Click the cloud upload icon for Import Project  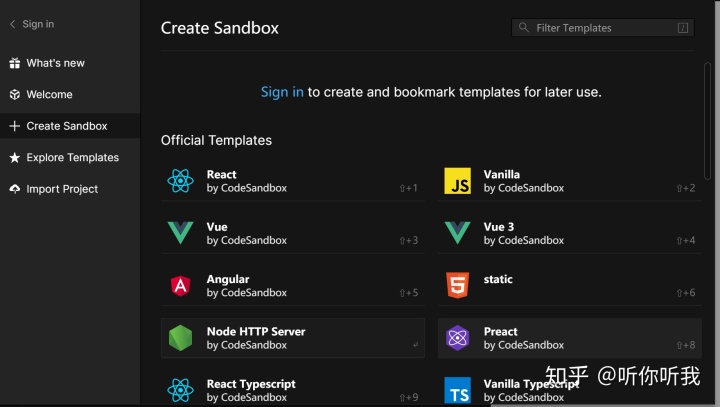click(15, 189)
